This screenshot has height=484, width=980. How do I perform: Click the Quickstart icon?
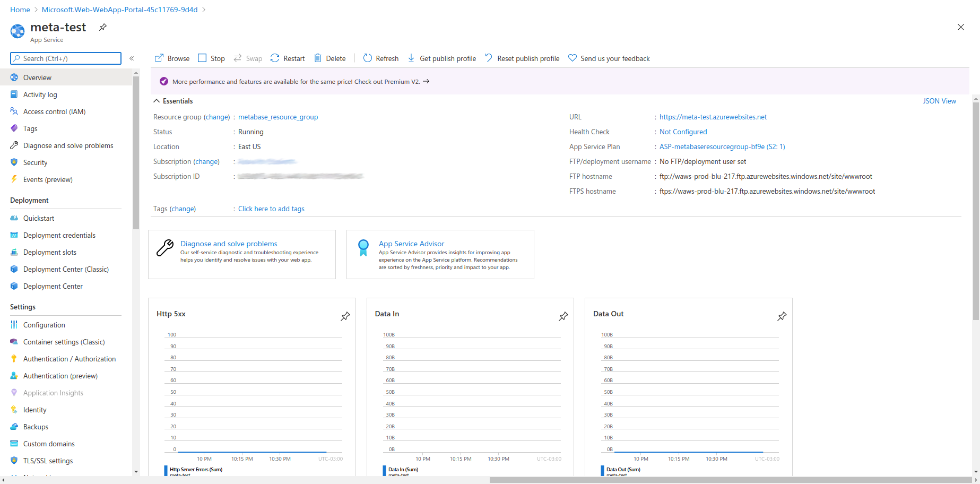14,218
